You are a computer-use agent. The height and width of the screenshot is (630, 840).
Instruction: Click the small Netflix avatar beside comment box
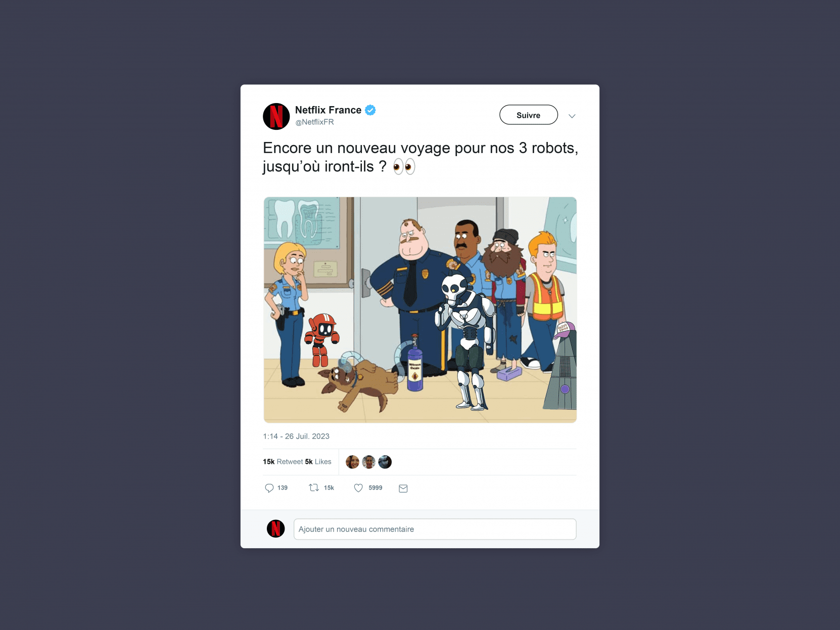click(x=276, y=529)
